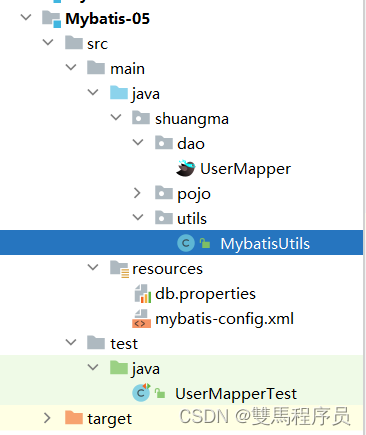Click the MybatisUtils class icon

[186, 243]
